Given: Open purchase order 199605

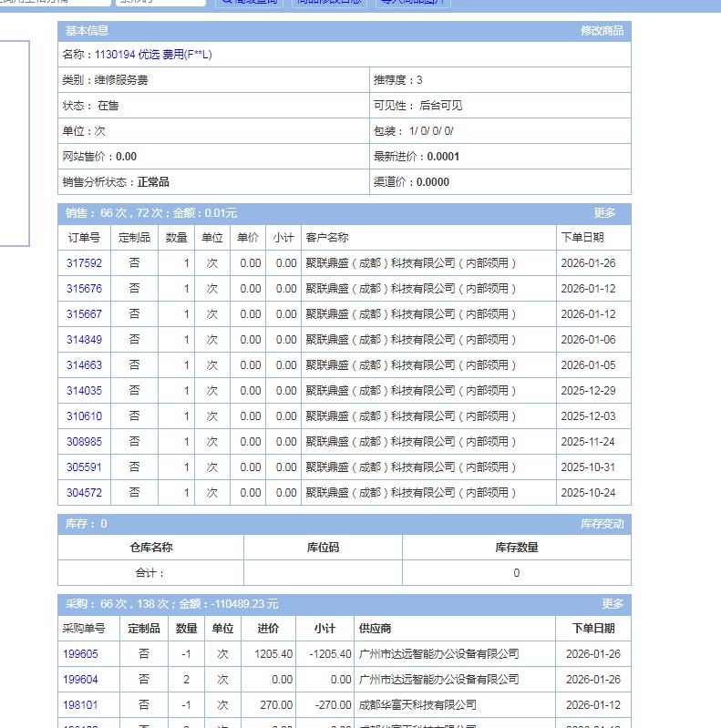Looking at the screenshot, I should tap(80, 654).
